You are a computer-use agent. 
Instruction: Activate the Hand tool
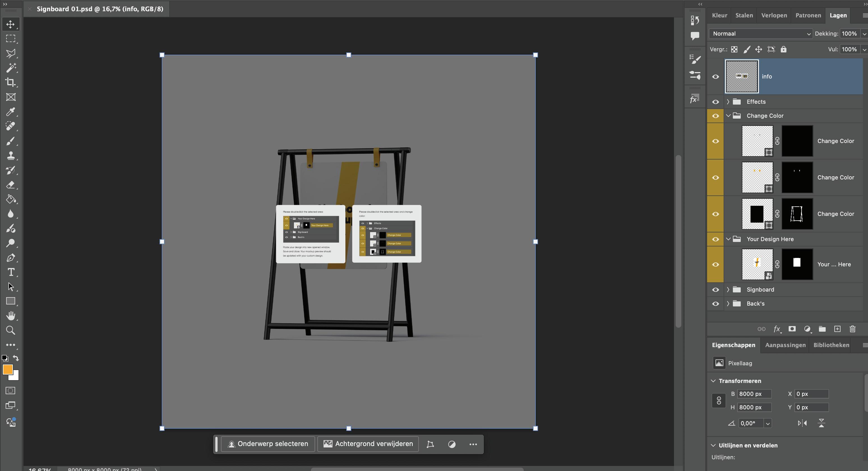[x=11, y=316]
